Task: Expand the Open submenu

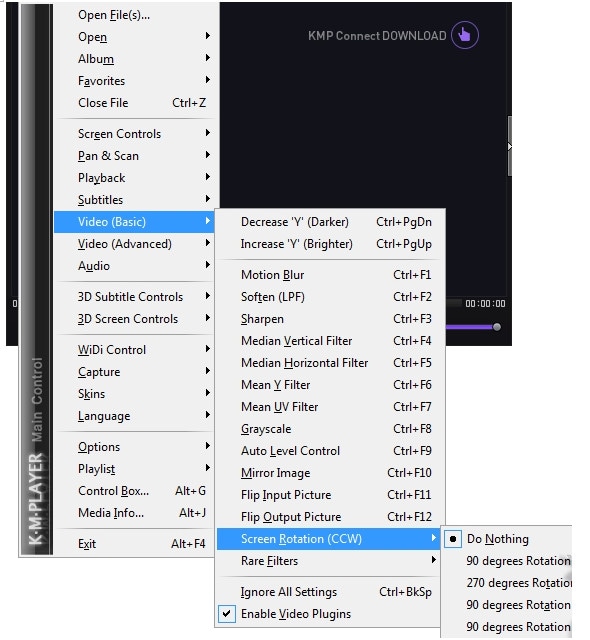Action: [x=134, y=37]
